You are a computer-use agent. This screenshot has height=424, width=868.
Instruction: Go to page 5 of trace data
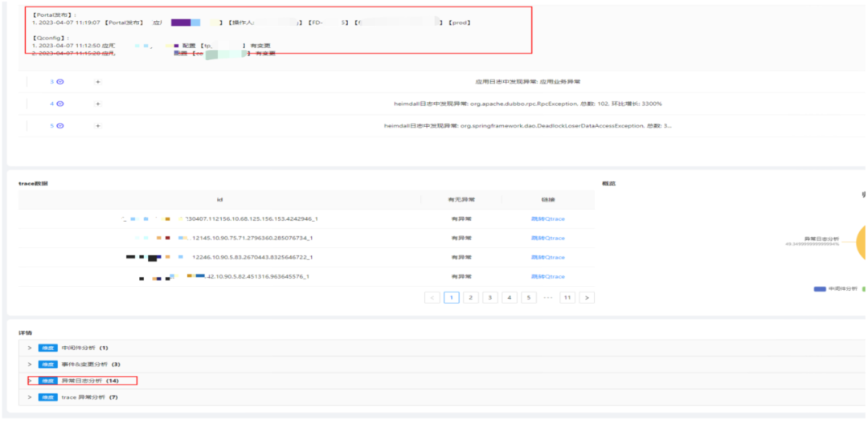tap(529, 297)
